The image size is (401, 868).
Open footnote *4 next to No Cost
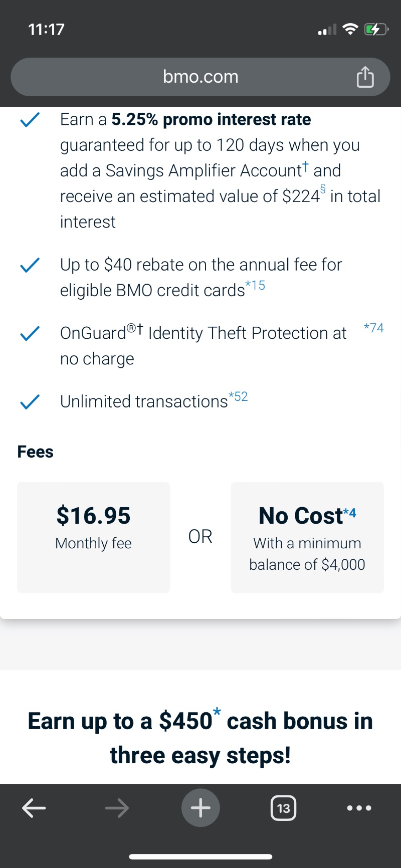[349, 513]
